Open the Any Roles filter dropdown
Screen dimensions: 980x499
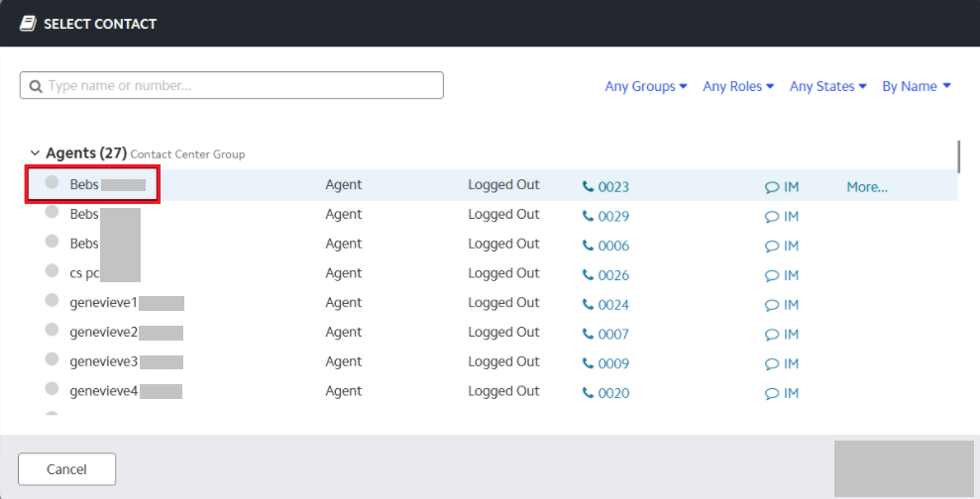point(738,86)
